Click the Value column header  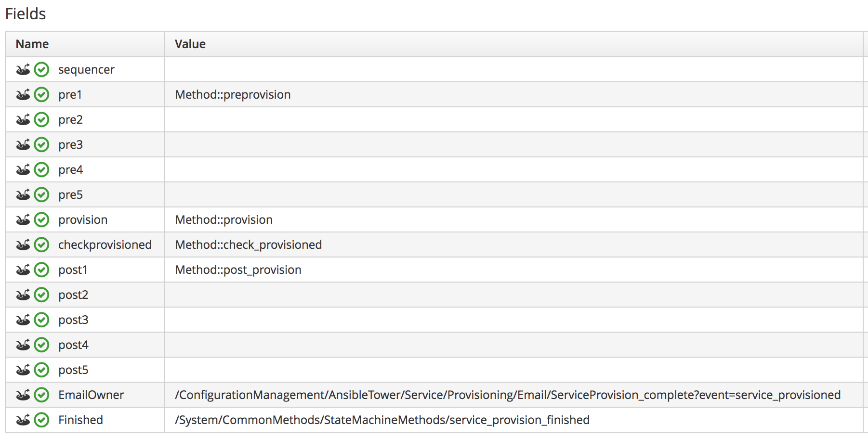click(190, 44)
